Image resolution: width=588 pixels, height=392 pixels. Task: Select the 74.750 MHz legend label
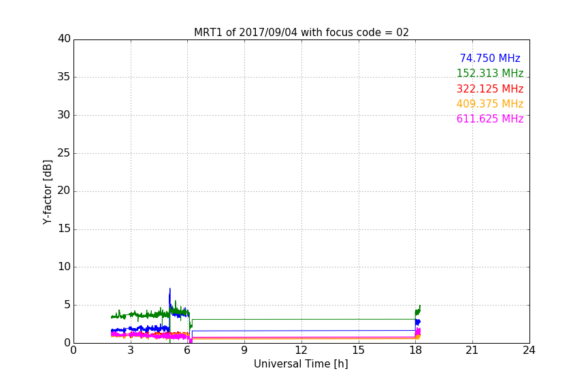[x=490, y=58]
